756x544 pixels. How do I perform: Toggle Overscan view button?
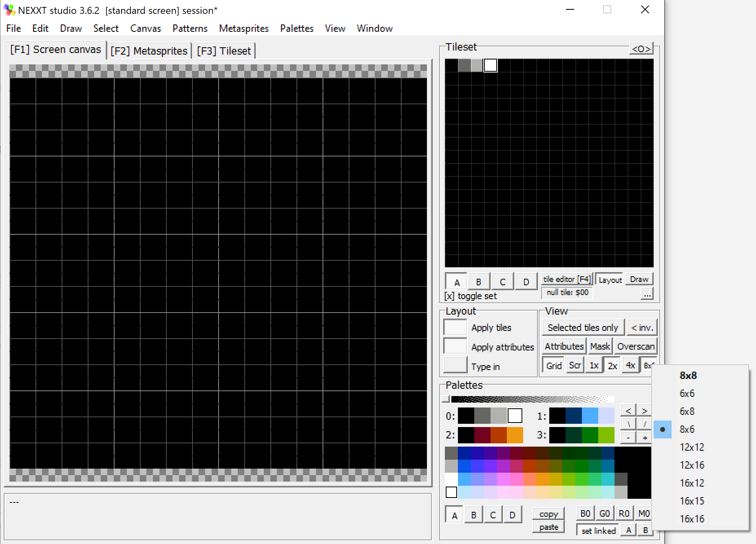coord(636,346)
